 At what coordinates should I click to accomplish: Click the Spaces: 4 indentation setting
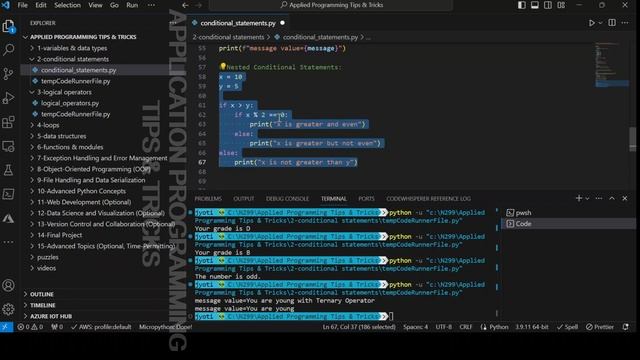click(x=416, y=327)
